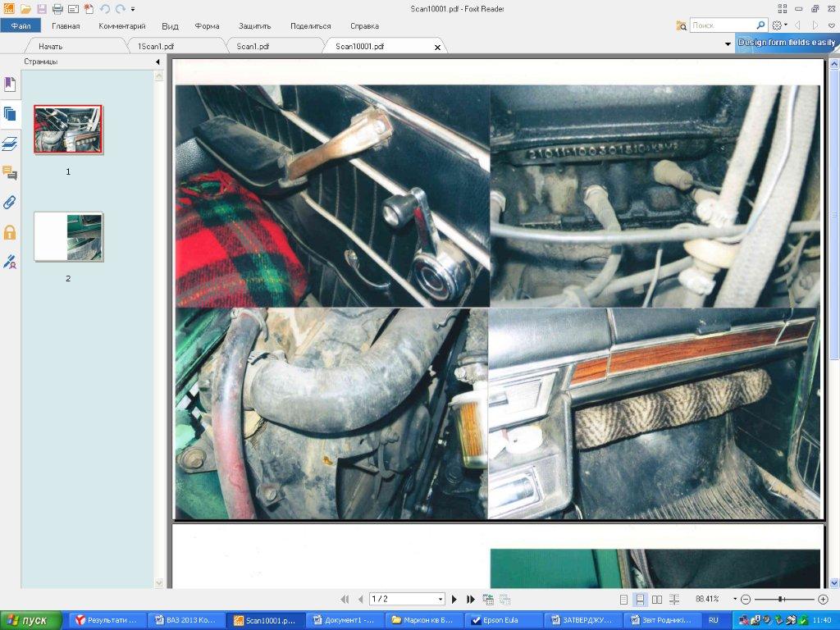
Task: Open the Защитить ribbon tab
Action: point(255,25)
